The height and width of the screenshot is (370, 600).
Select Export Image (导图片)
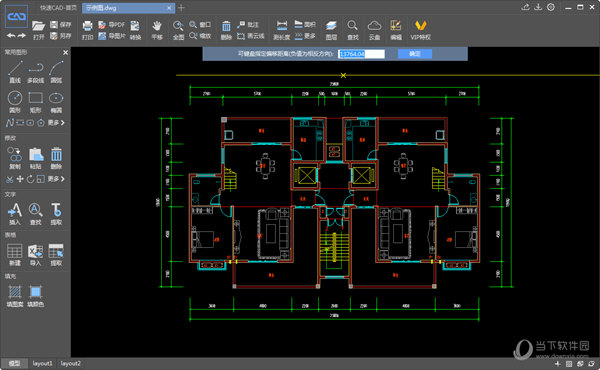coord(111,36)
